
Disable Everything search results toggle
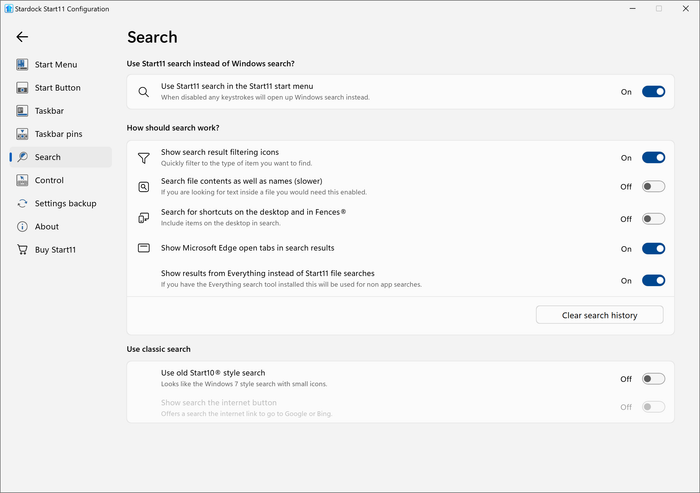coord(653,280)
